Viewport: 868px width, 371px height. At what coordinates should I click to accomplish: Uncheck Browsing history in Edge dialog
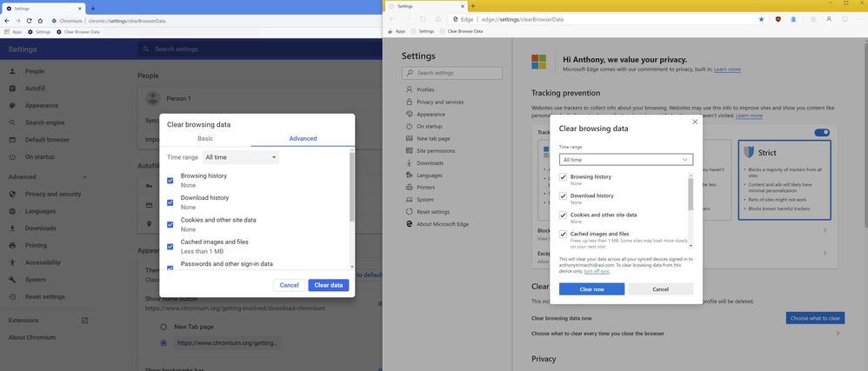tap(563, 177)
